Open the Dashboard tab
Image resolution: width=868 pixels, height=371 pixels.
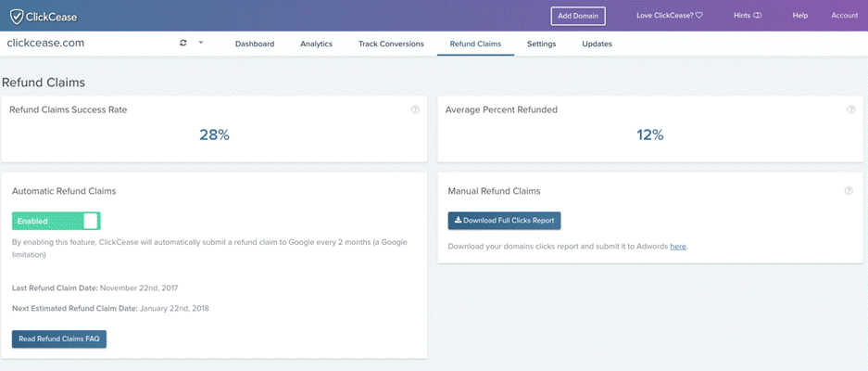[x=255, y=44]
